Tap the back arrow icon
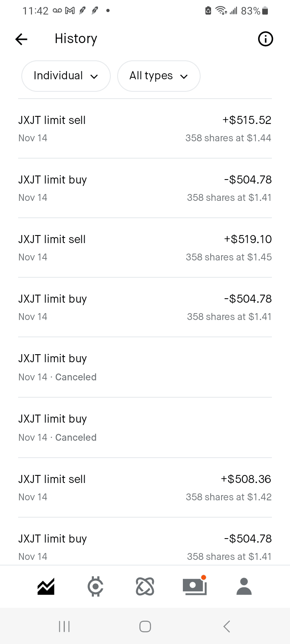Screen dimensions: 290x644 click(x=21, y=39)
